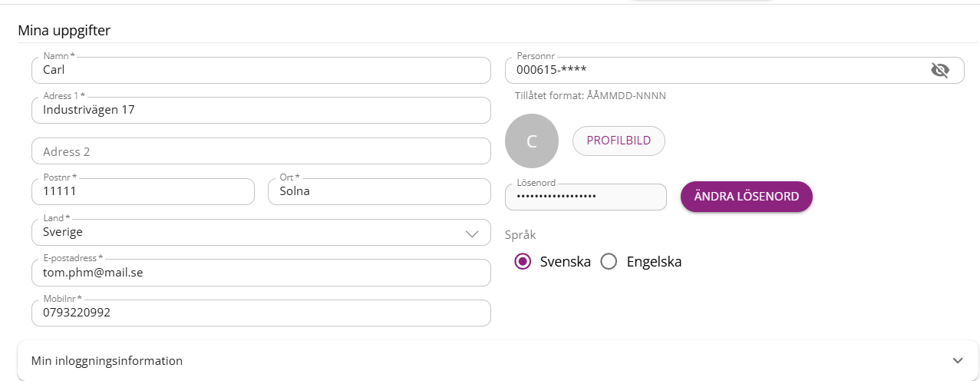The image size is (980, 381).
Task: Focus the Adress 1 input field
Action: (x=261, y=111)
